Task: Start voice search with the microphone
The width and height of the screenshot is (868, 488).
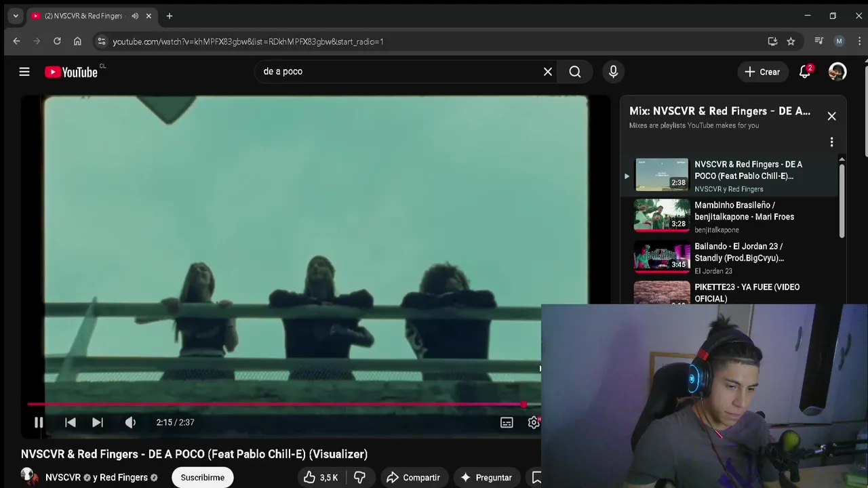Action: 613,72
